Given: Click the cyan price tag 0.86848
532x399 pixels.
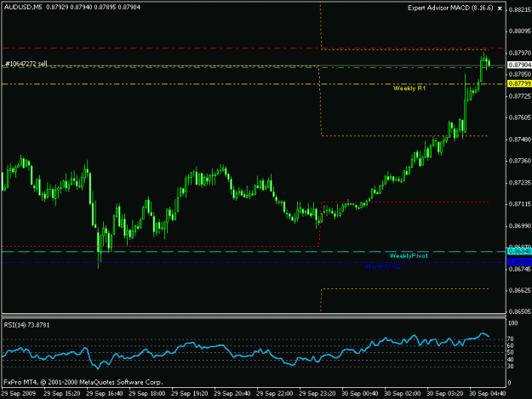Looking at the screenshot, I should click(x=519, y=251).
